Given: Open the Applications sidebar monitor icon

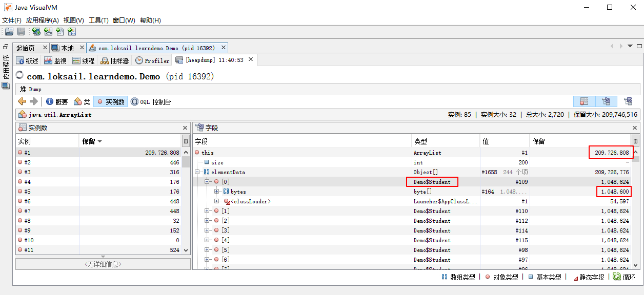Looking at the screenshot, I should pos(6,86).
